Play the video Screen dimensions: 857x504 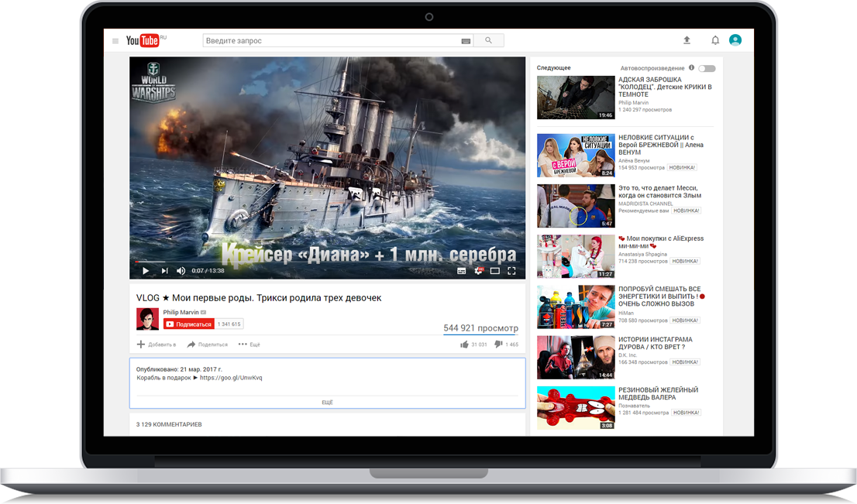coord(146,270)
